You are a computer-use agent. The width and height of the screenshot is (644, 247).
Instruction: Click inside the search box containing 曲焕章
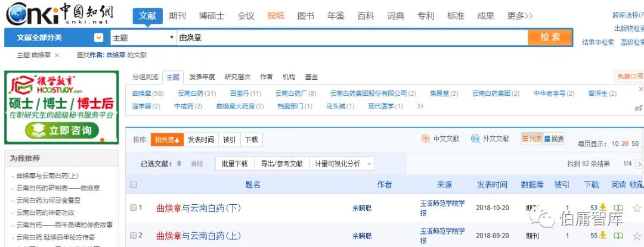coord(352,37)
